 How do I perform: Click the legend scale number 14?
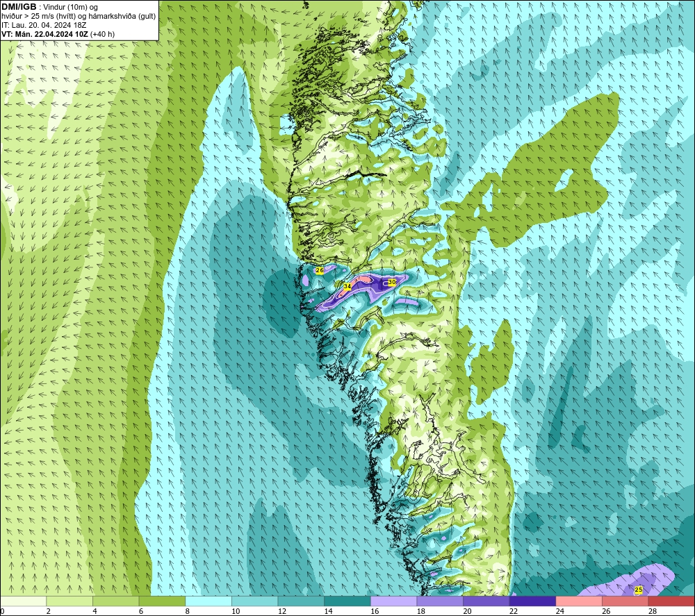pos(329,611)
